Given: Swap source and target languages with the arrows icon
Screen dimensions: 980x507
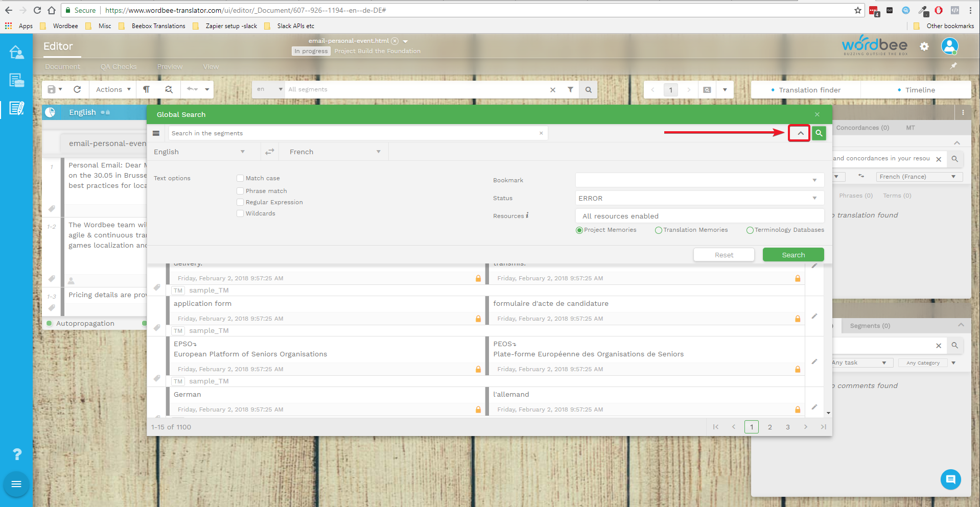Looking at the screenshot, I should click(269, 151).
